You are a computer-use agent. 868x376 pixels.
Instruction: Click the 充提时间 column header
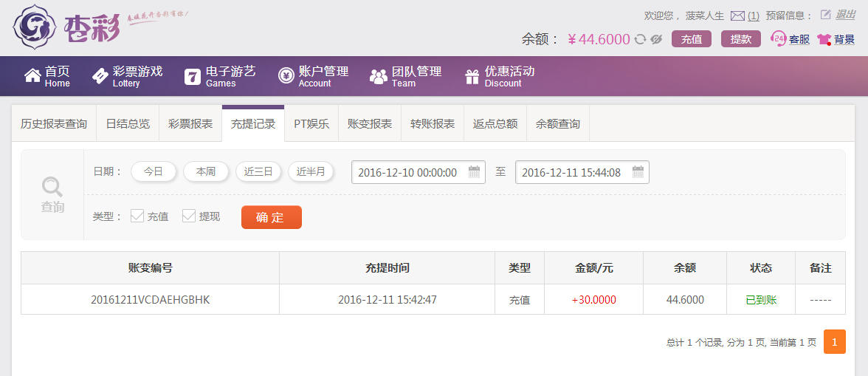pyautogui.click(x=387, y=268)
